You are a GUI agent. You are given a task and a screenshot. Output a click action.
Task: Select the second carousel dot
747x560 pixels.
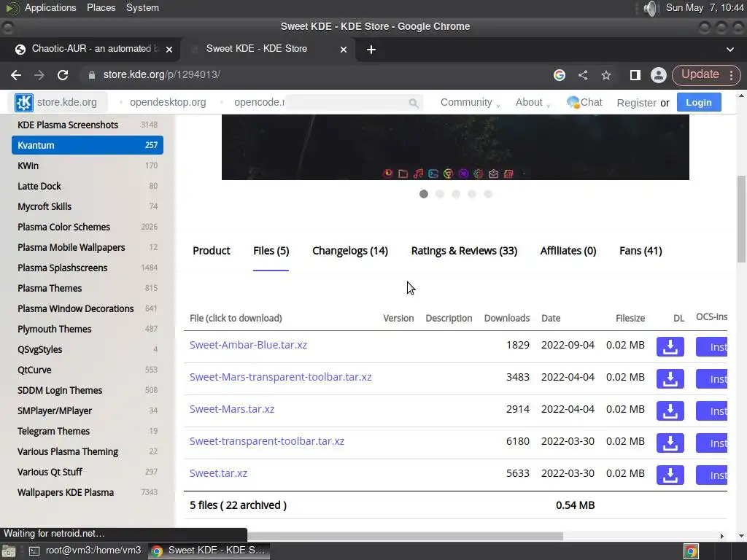440,194
